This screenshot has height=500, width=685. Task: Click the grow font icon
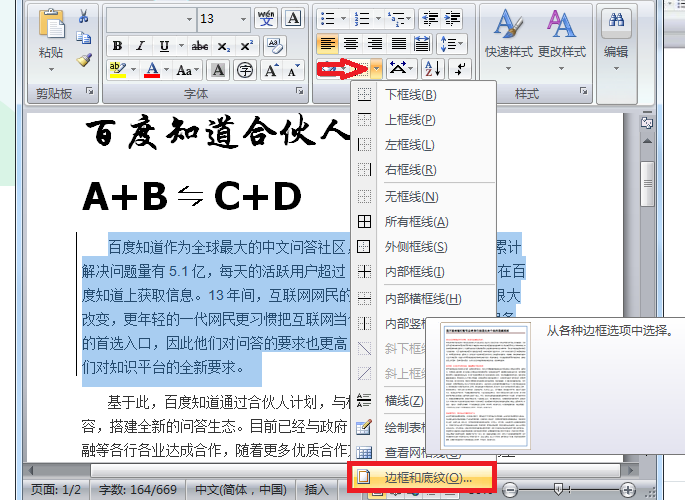tap(271, 70)
